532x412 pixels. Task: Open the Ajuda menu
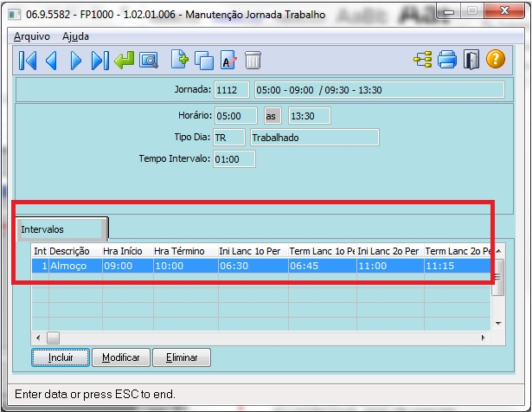point(75,36)
